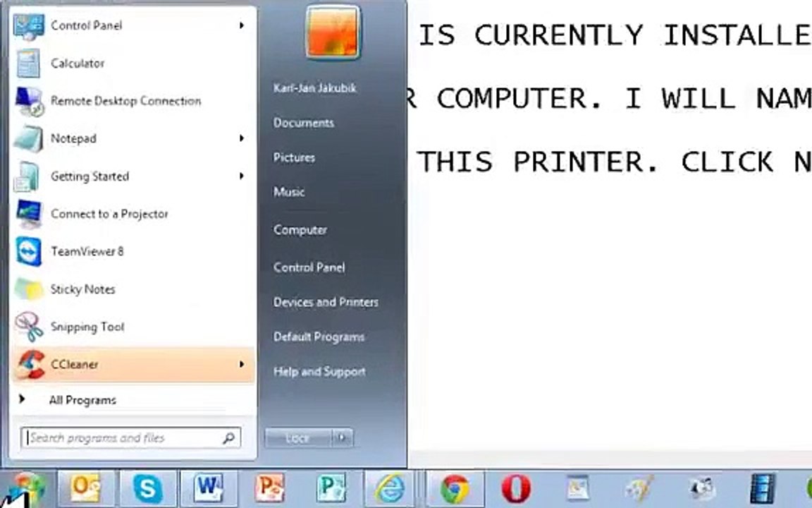The height and width of the screenshot is (508, 812).
Task: Open Control Panel in the right pane
Action: (309, 267)
